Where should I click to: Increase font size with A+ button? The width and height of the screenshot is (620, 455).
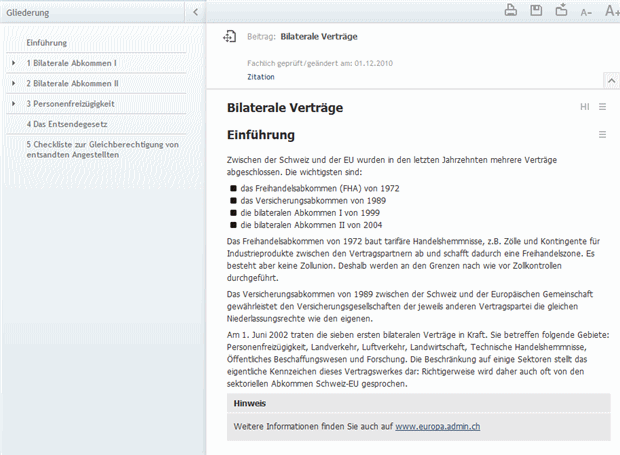[611, 11]
